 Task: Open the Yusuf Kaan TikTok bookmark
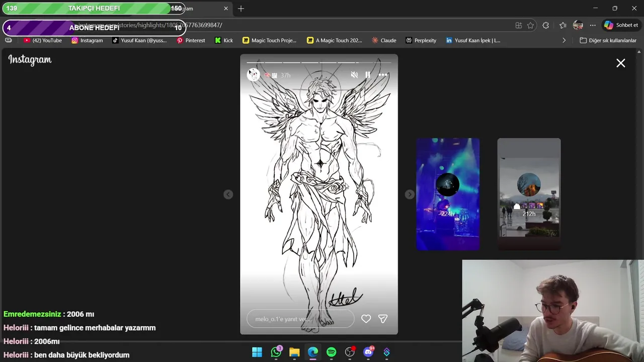(x=139, y=40)
